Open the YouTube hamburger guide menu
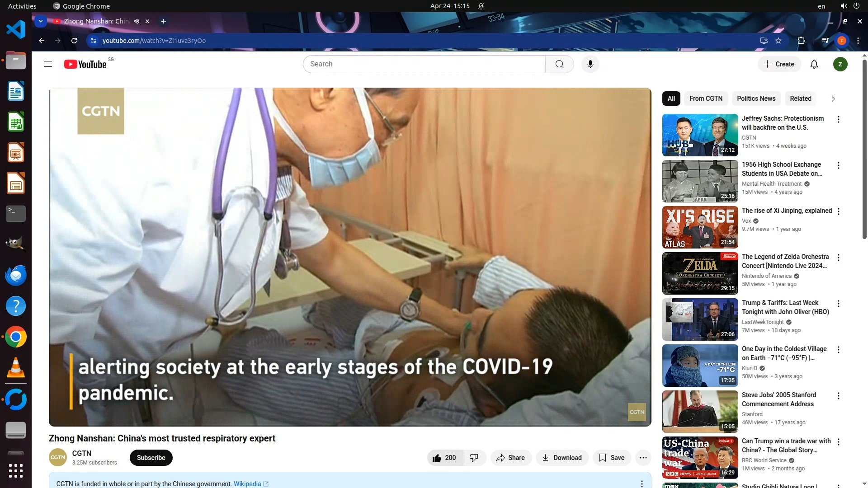868x488 pixels. point(48,64)
